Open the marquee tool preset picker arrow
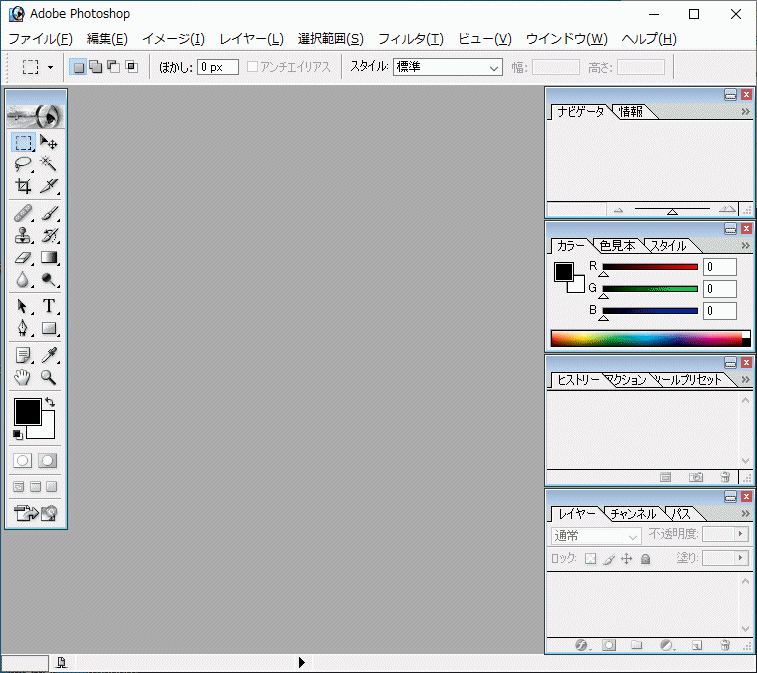The height and width of the screenshot is (673, 757). [x=50, y=68]
